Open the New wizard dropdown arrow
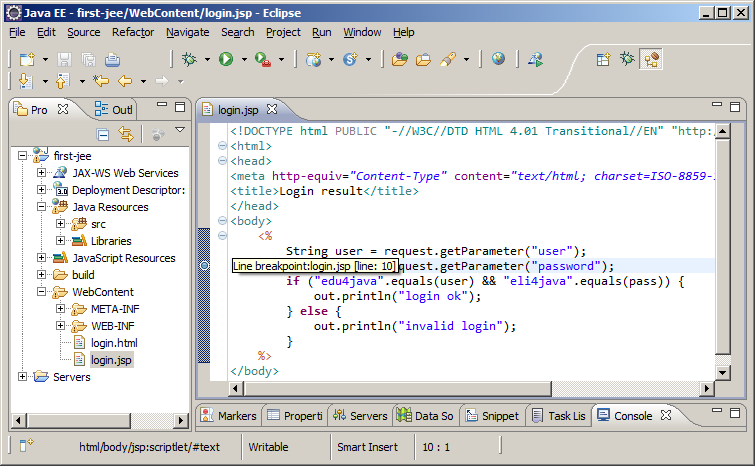 pos(45,60)
